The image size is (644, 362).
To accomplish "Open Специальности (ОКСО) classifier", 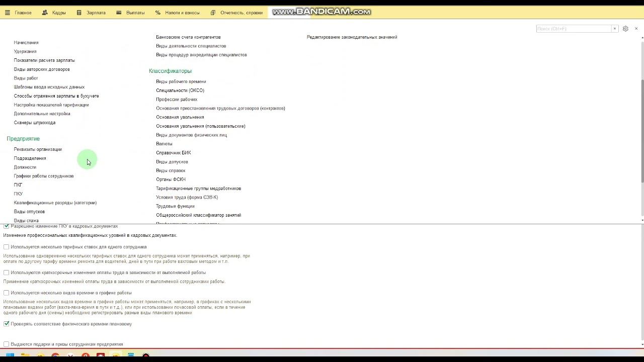I will pyautogui.click(x=180, y=90).
